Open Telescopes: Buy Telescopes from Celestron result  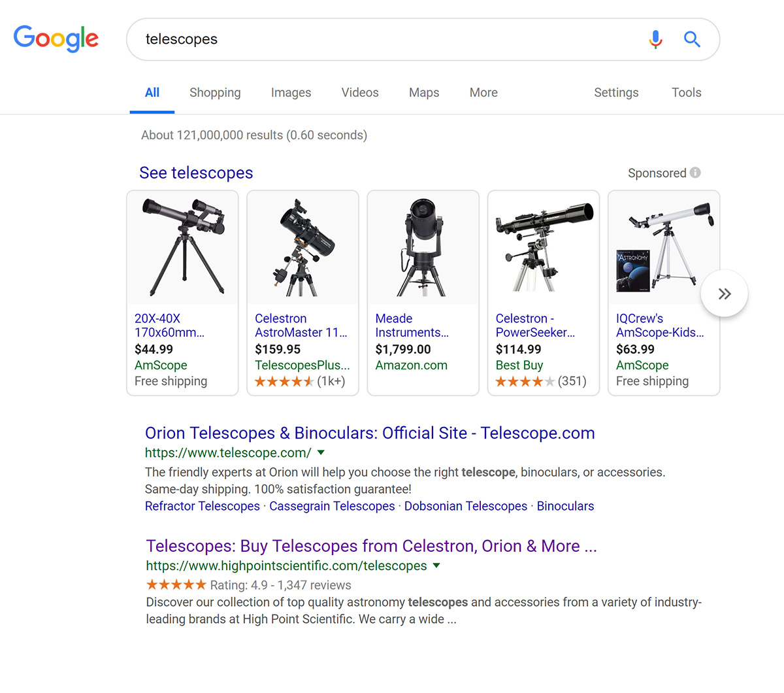click(372, 546)
